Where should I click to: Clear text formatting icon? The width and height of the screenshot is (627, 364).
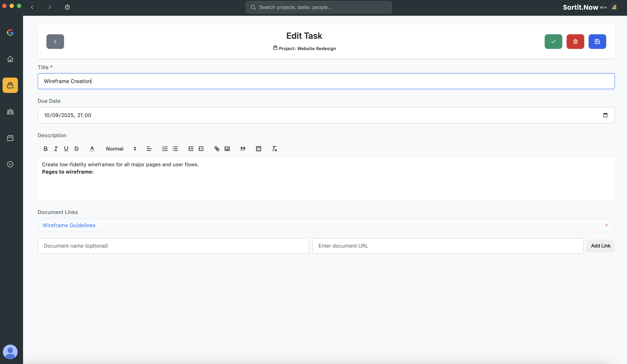[x=274, y=149]
